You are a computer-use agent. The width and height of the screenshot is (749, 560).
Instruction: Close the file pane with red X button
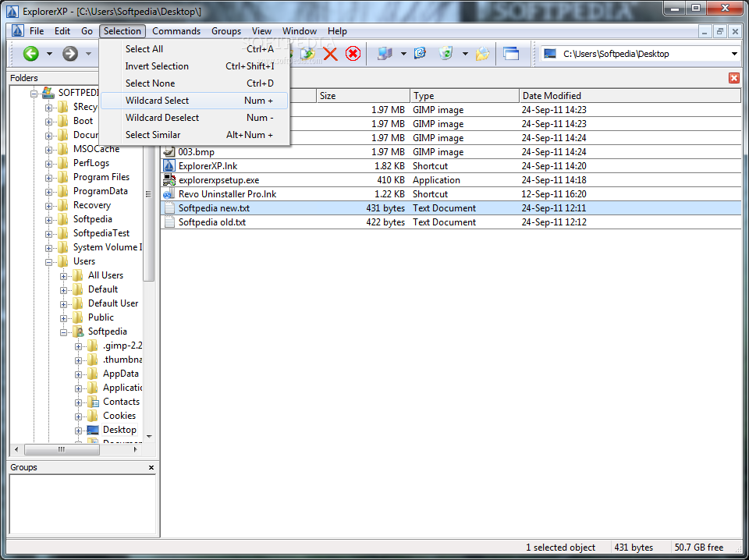[734, 78]
